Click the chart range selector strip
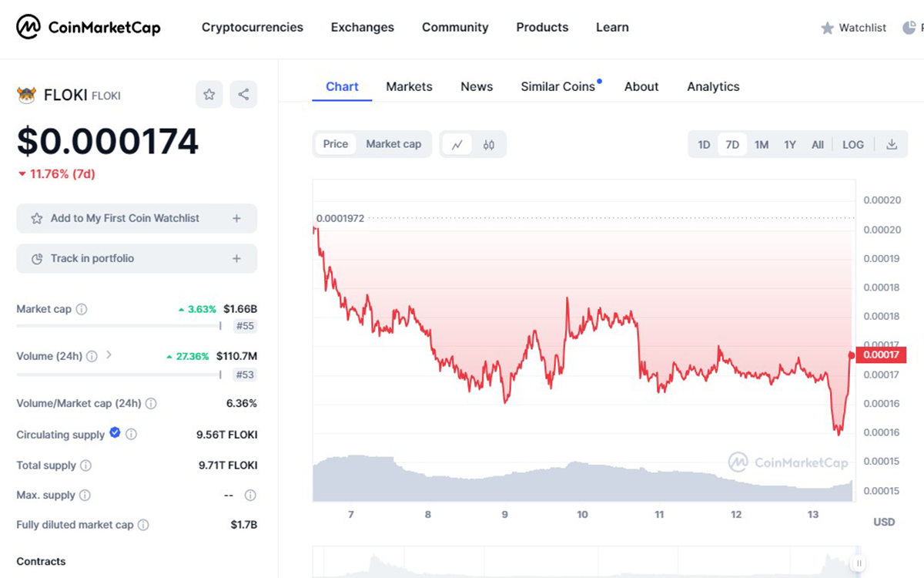924x578 pixels. pyautogui.click(x=584, y=563)
